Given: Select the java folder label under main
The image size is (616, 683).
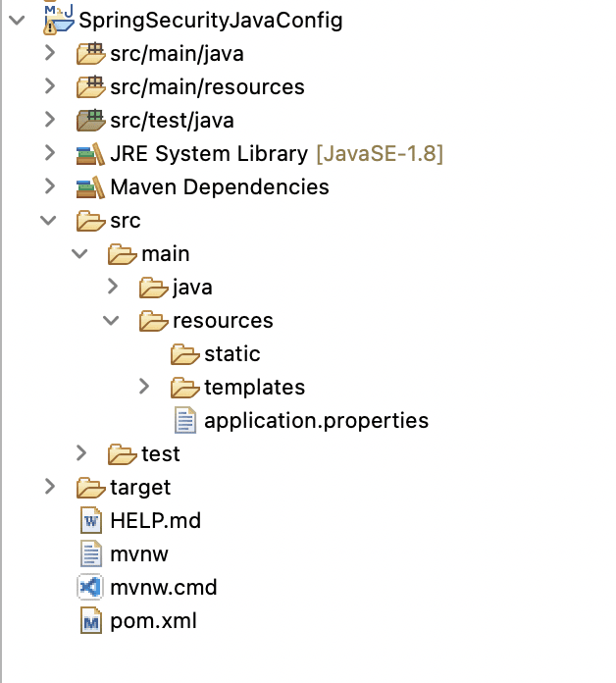Looking at the screenshot, I should coord(192,289).
